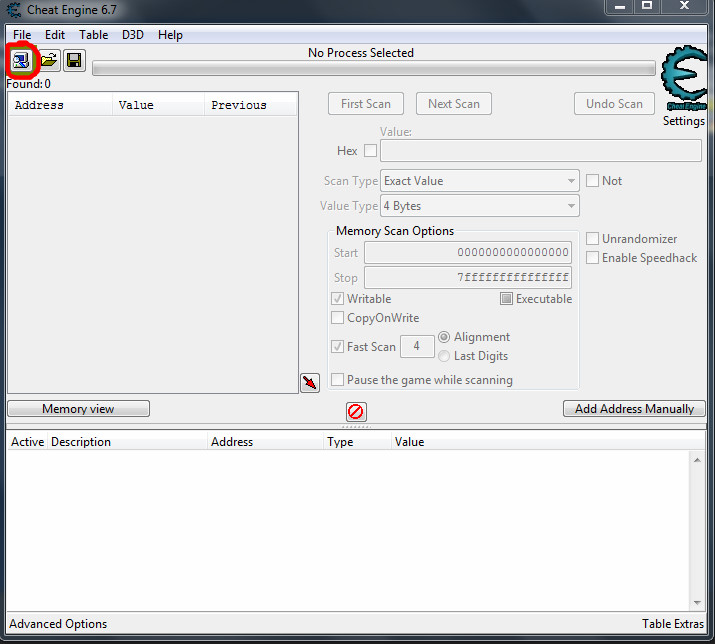Viewport: 715px width, 644px height.
Task: Open the Table menu
Action: coord(93,35)
